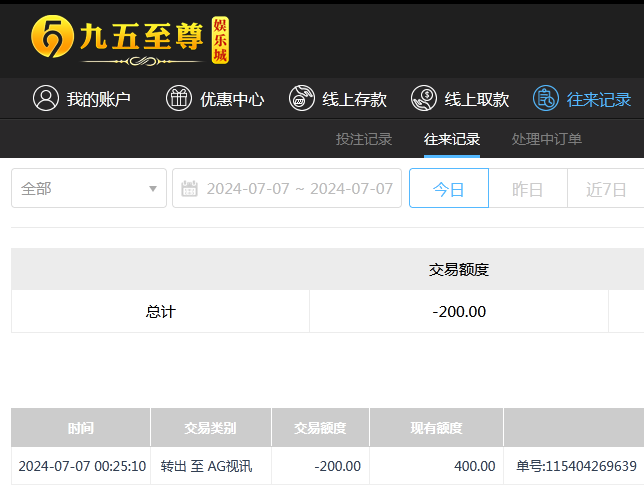Click the 线上存款 deposit icon
Image resolution: width=644 pixels, height=492 pixels.
[x=301, y=98]
